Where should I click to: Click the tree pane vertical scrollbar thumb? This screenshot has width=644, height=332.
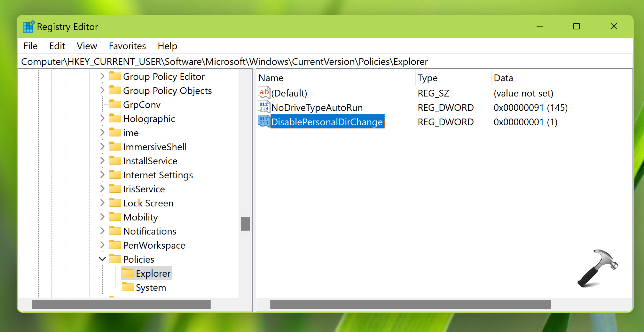click(x=245, y=224)
